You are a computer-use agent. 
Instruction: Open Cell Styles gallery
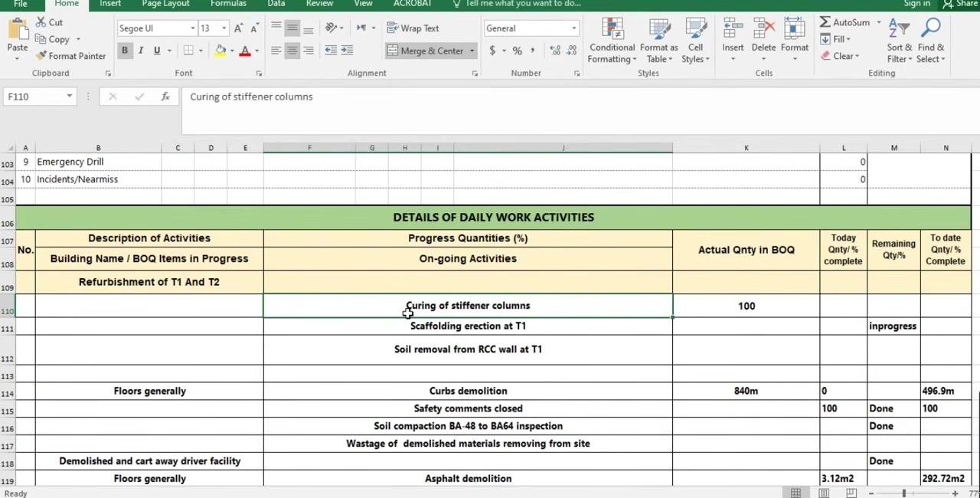[695, 41]
